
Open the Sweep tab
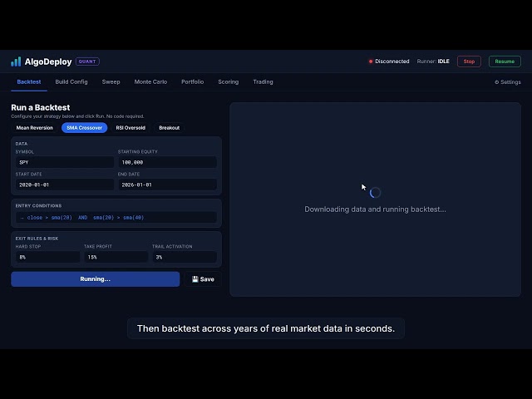click(x=111, y=81)
